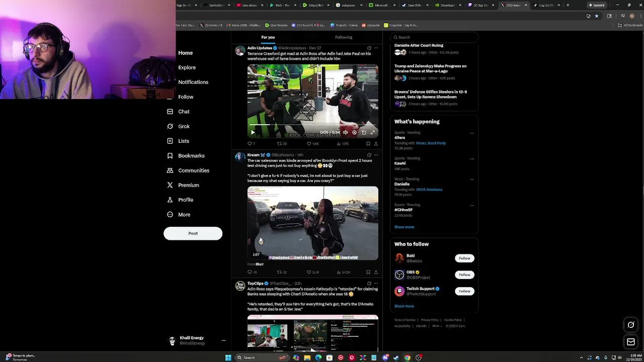Seek the Adin Updates video progress bar

point(312,126)
